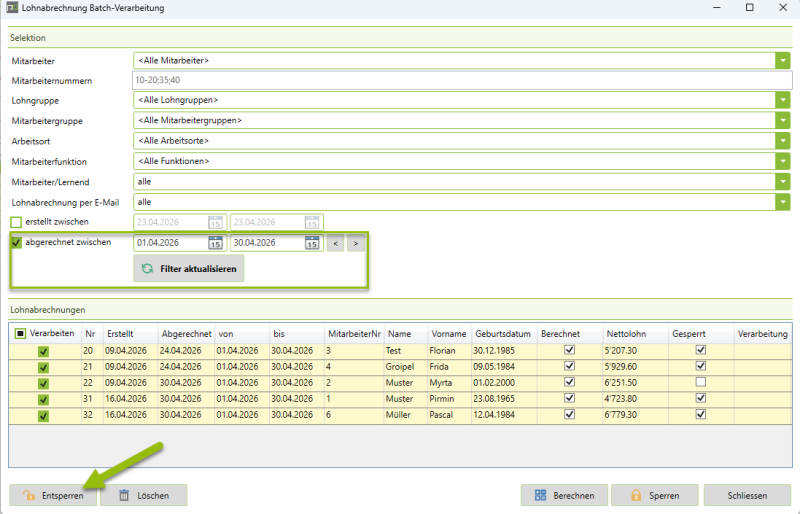Open calendar picker for abgerechnet end date
800x514 pixels.
(x=311, y=243)
